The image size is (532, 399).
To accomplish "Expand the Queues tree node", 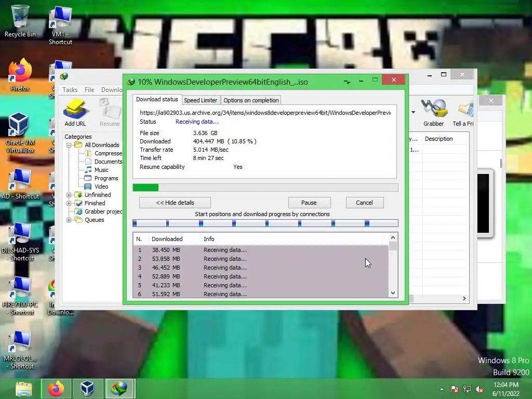I will pyautogui.click(x=69, y=220).
